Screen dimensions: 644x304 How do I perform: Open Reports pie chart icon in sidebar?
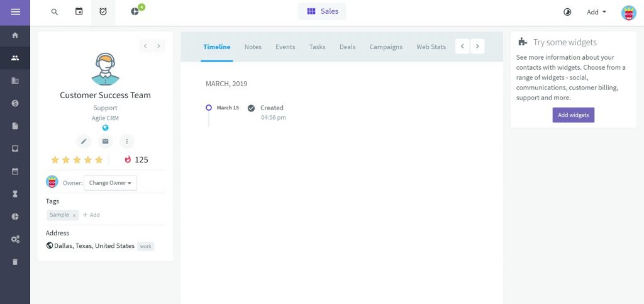(15, 217)
